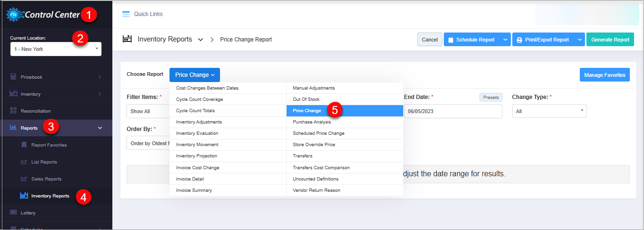The height and width of the screenshot is (230, 644).
Task: Click the End Date input field
Action: [452, 111]
